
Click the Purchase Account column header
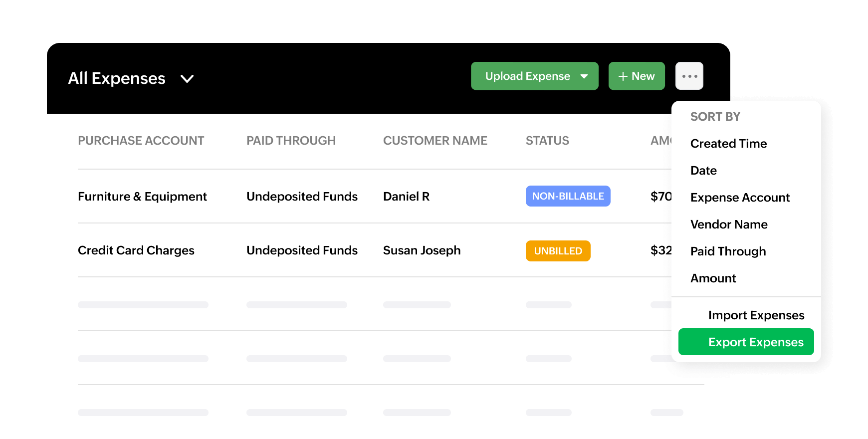pyautogui.click(x=141, y=141)
